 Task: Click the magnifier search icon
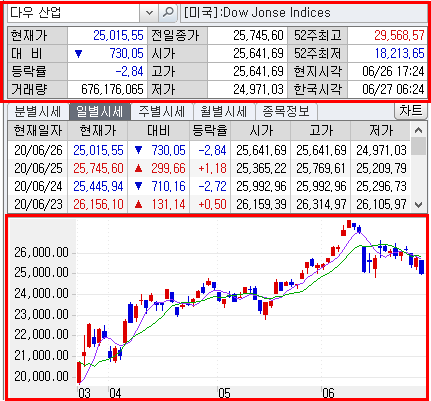(x=168, y=13)
